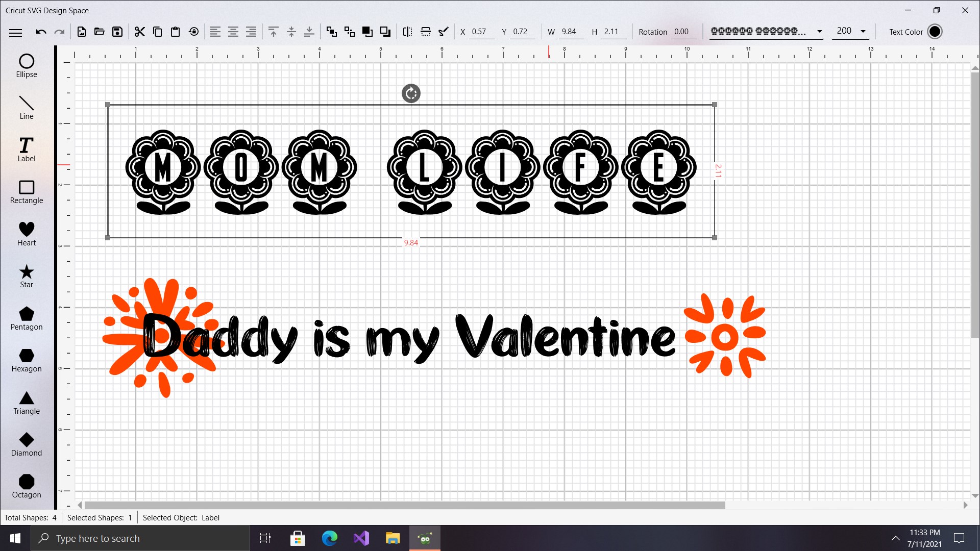Select the Hexagon shape tool
This screenshot has height=551, width=980.
pos(27,360)
